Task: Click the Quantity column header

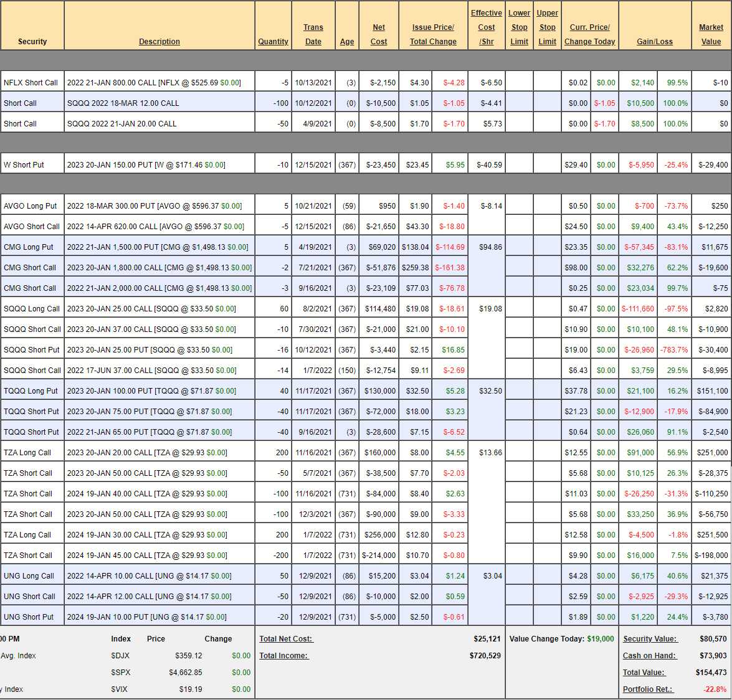Action: [273, 42]
